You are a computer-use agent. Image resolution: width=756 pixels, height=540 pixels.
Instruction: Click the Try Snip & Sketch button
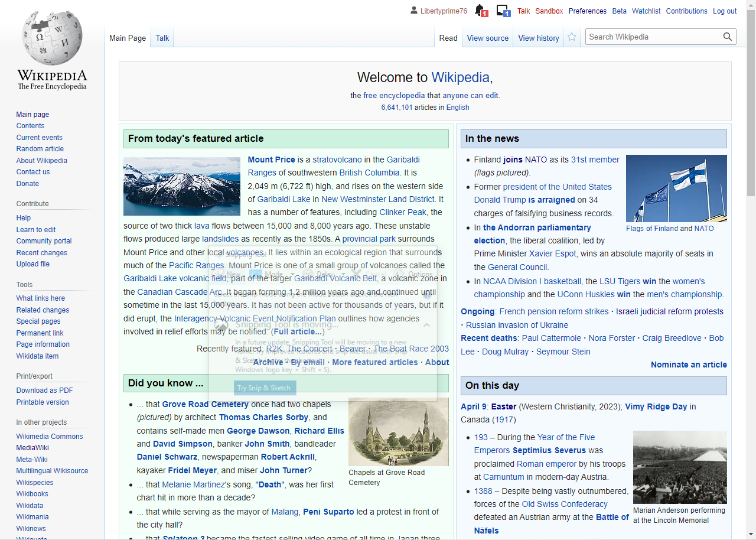tap(265, 388)
